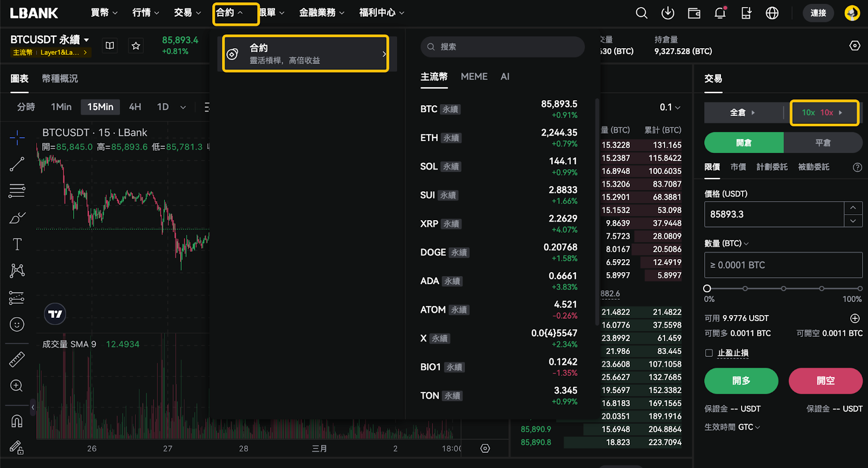This screenshot has height=468, width=868.
Task: Select the zoom in tool
Action: (17, 386)
